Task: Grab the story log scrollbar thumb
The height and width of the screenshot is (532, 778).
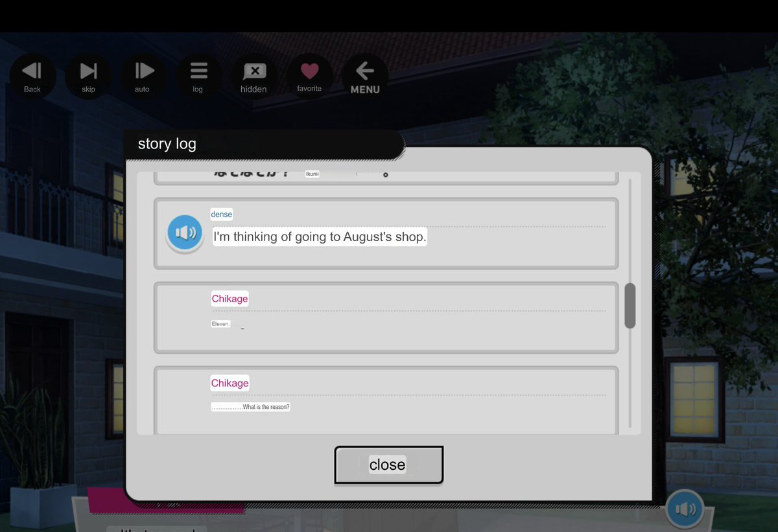Action: tap(630, 306)
